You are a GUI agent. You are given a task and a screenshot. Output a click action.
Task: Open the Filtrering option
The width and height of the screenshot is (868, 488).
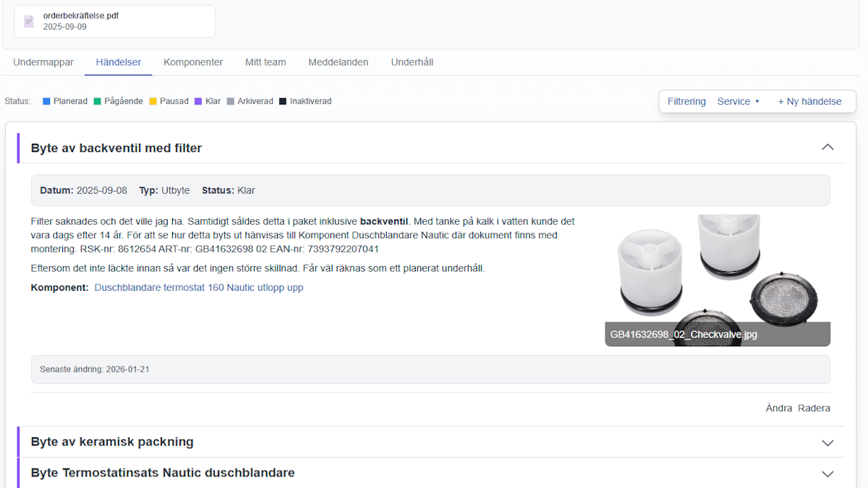coord(686,101)
